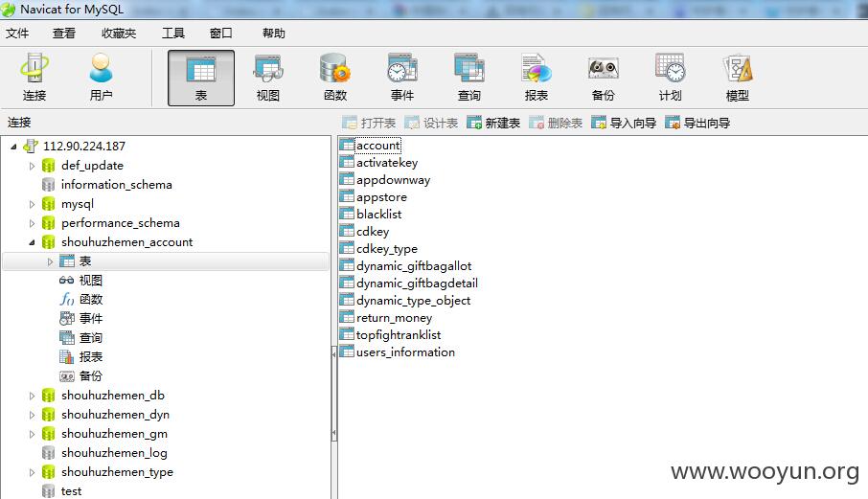868x499 pixels.
Task: Open the 收藏夹 menu
Action: (119, 34)
